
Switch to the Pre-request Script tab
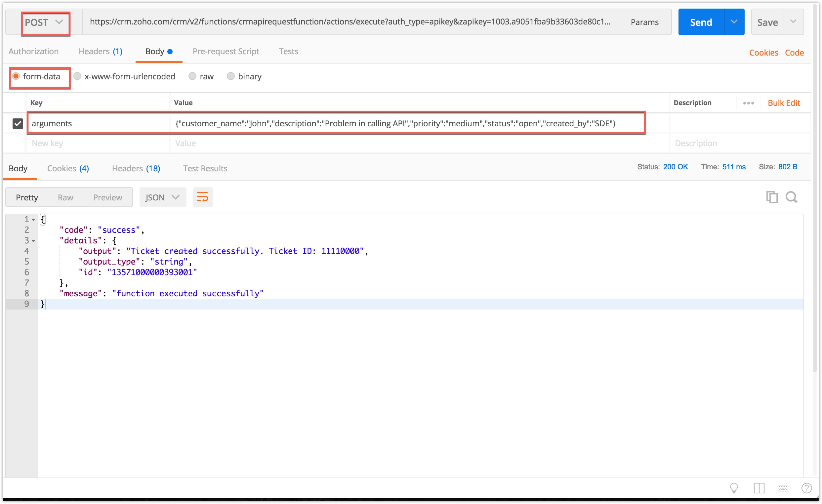pyautogui.click(x=226, y=51)
